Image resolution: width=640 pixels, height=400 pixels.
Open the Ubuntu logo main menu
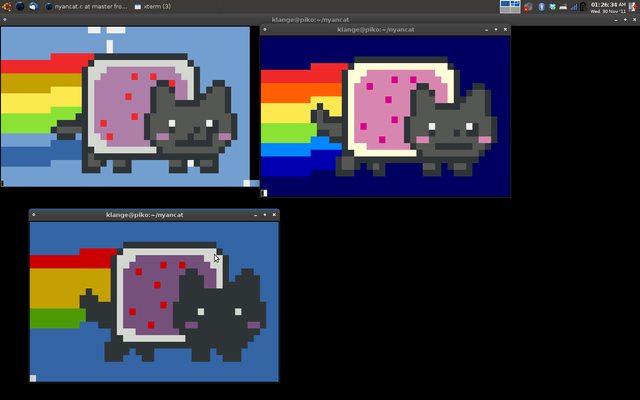point(6,6)
